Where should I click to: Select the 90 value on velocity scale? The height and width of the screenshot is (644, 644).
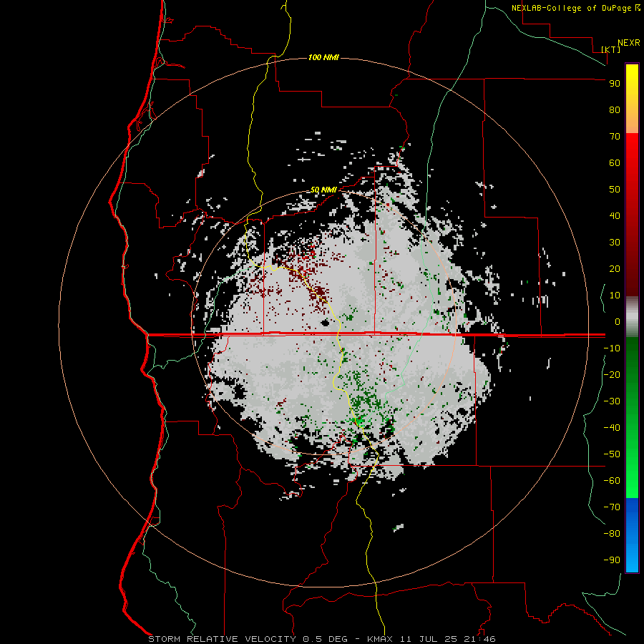pyautogui.click(x=615, y=84)
